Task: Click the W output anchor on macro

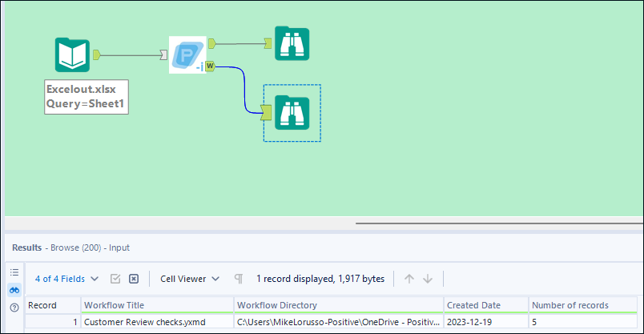Action: (x=210, y=66)
